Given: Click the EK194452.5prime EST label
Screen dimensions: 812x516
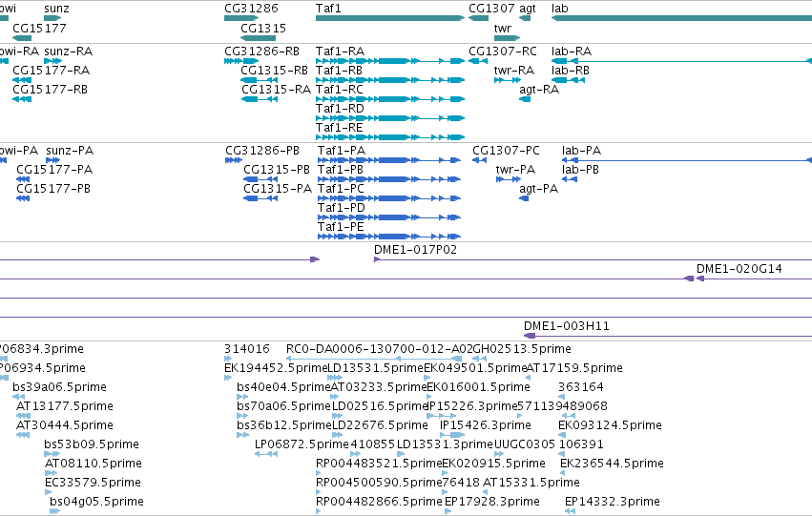Looking at the screenshot, I should coord(276,368).
